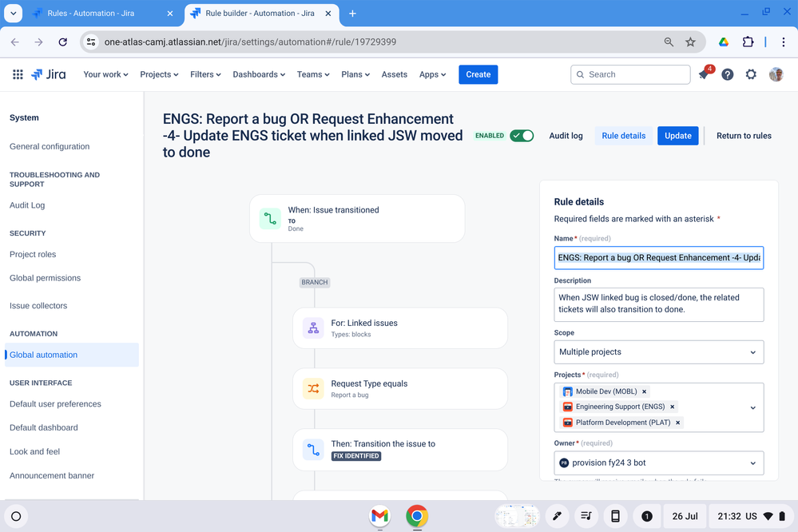Click Return to rules

pyautogui.click(x=744, y=136)
